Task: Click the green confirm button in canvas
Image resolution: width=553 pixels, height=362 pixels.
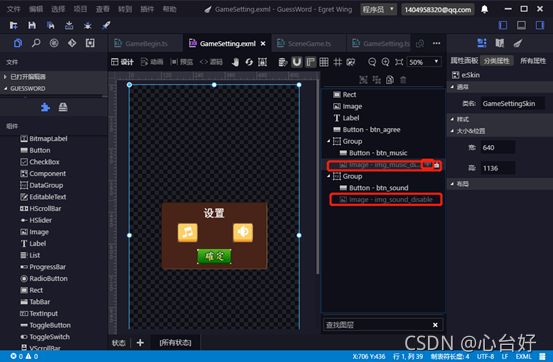Action: click(x=214, y=257)
